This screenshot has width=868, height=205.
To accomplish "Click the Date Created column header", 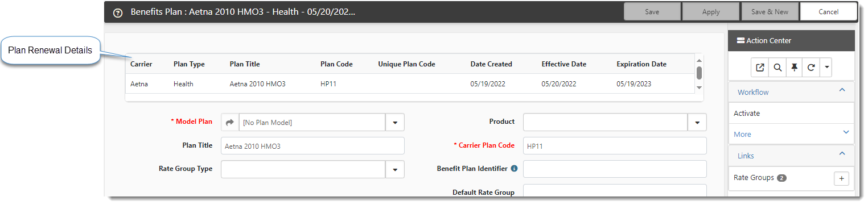I will click(x=491, y=64).
